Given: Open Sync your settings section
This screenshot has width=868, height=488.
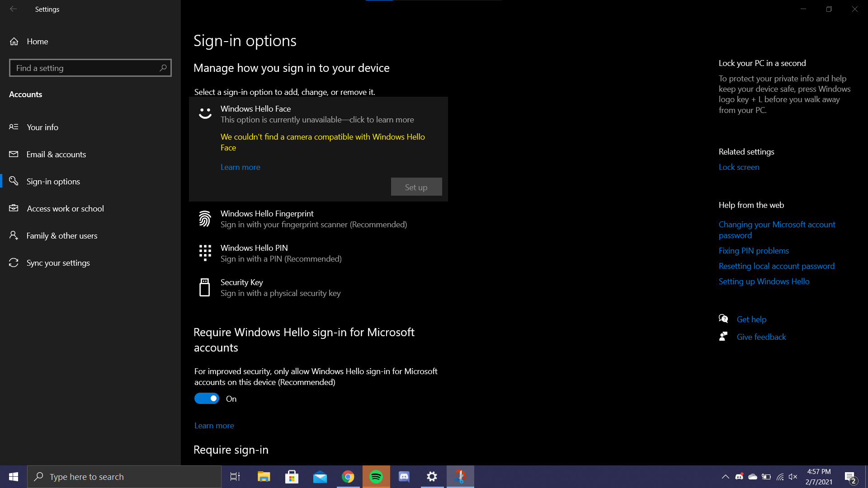Looking at the screenshot, I should pos(90,263).
